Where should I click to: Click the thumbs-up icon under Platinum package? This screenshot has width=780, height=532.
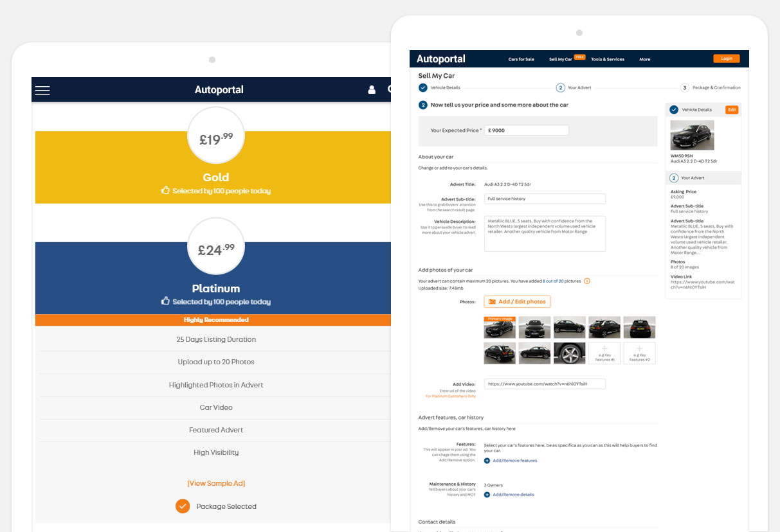click(x=165, y=301)
